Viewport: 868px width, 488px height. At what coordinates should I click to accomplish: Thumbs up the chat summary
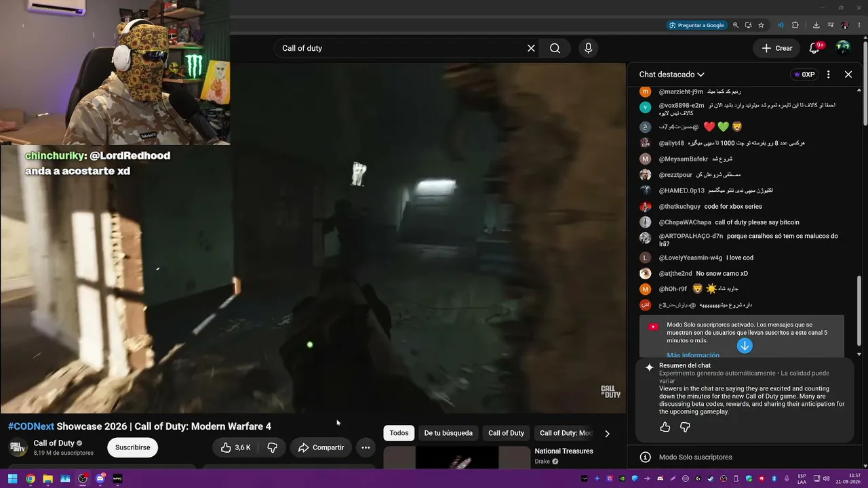coord(665,427)
